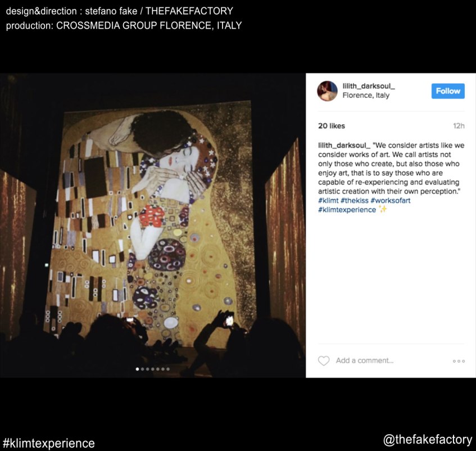The image size is (476, 451).
Task: Click the heart like icon
Action: coord(324,361)
